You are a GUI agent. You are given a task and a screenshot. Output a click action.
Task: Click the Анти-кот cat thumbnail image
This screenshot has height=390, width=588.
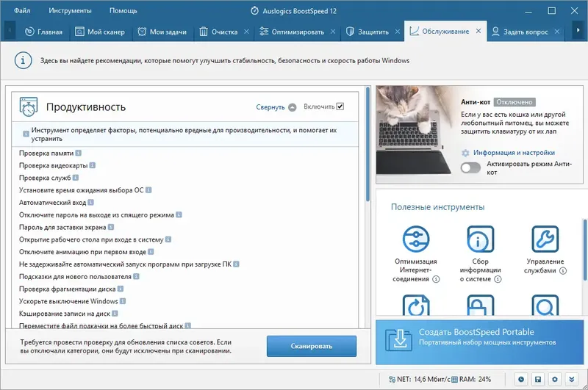pyautogui.click(x=415, y=131)
